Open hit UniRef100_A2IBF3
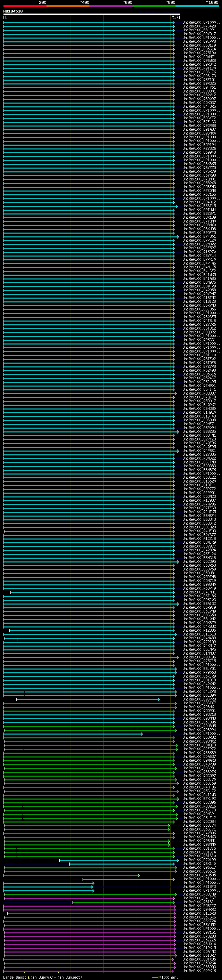The height and width of the screenshot is (980, 222). 199,886
